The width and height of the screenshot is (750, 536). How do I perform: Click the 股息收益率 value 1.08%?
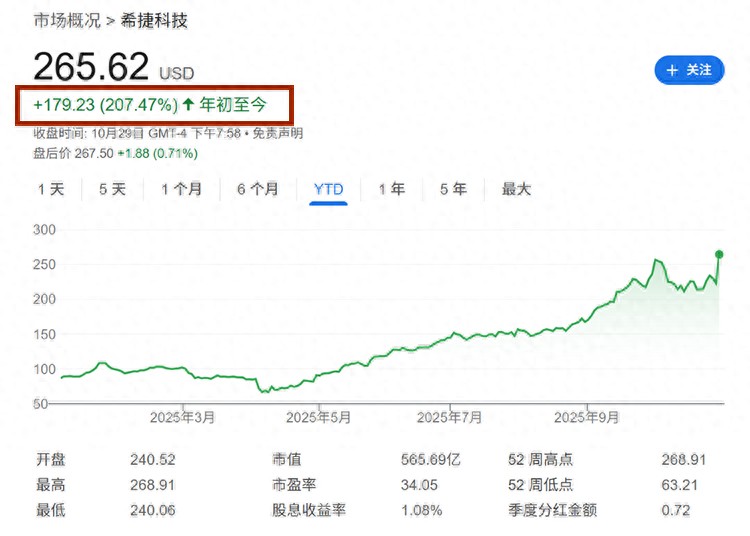pyautogui.click(x=421, y=510)
